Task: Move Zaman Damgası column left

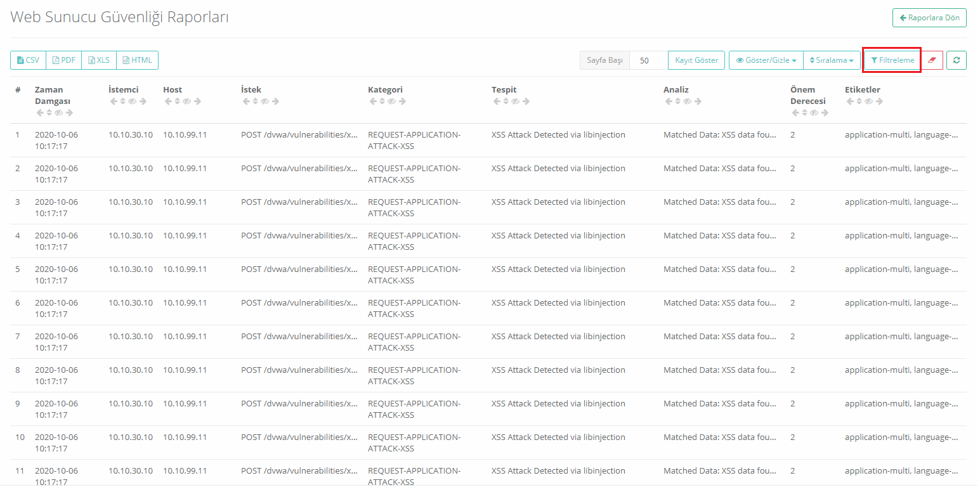Action: coord(39,113)
